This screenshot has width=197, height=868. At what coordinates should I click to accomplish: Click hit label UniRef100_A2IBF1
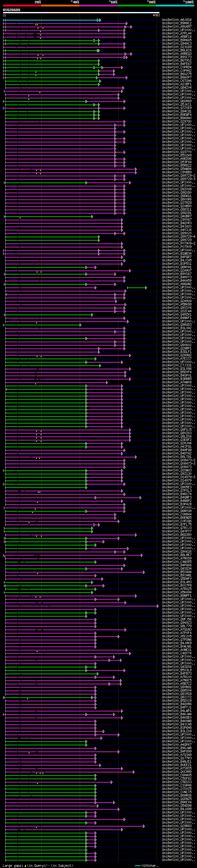pyautogui.click(x=177, y=84)
